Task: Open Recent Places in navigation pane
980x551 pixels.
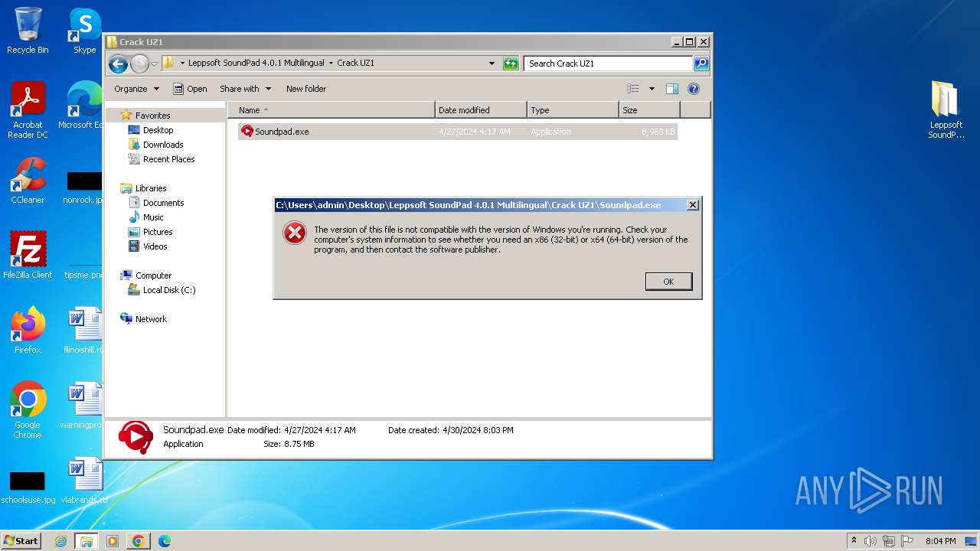Action: (x=168, y=159)
